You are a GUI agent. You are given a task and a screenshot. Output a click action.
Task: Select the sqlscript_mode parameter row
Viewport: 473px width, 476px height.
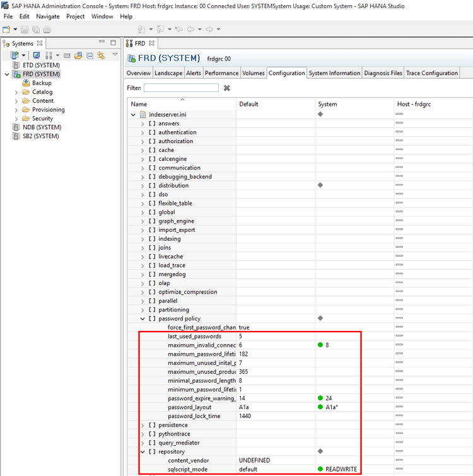pos(300,469)
